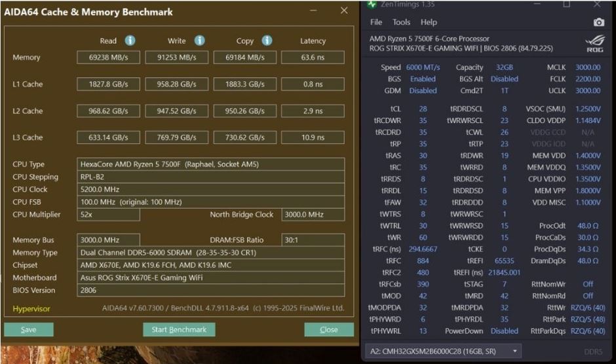
Task: Click the RttPark value RZQ/5 (48)
Action: tap(588, 319)
